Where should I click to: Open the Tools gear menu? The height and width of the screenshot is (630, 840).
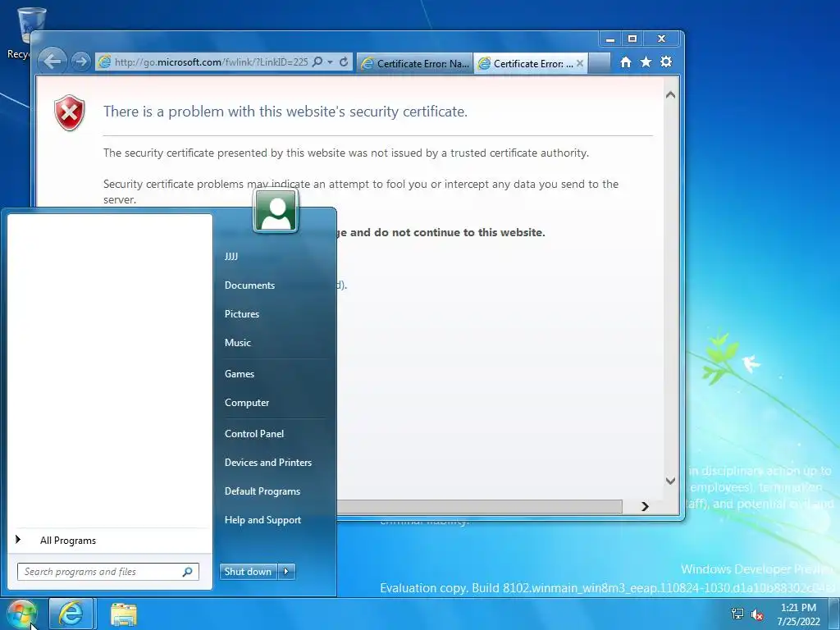[666, 62]
